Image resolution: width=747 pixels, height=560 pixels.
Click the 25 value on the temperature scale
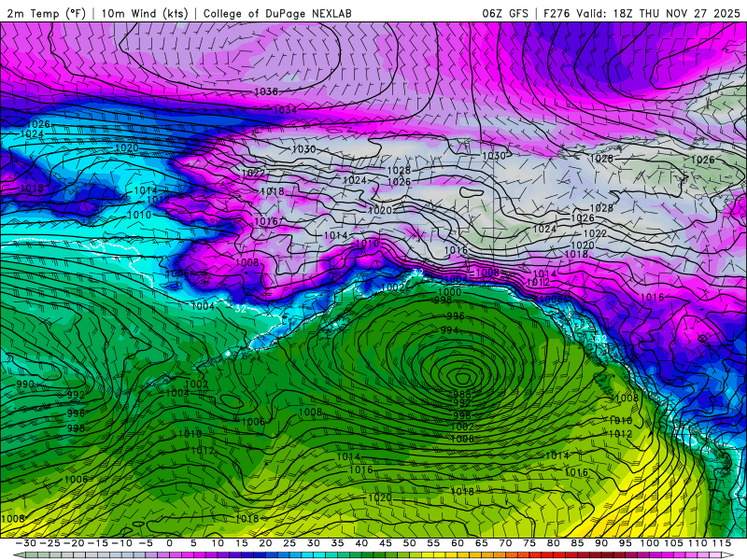[289, 543]
